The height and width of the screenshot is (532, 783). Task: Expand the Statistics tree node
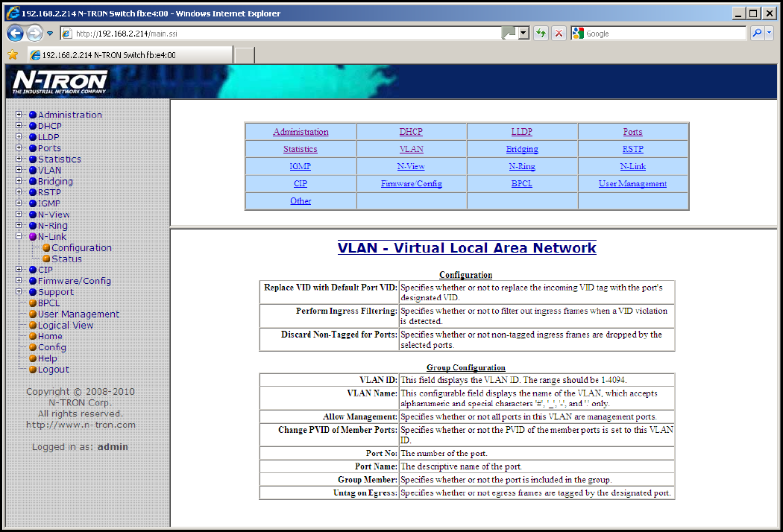pyautogui.click(x=19, y=159)
